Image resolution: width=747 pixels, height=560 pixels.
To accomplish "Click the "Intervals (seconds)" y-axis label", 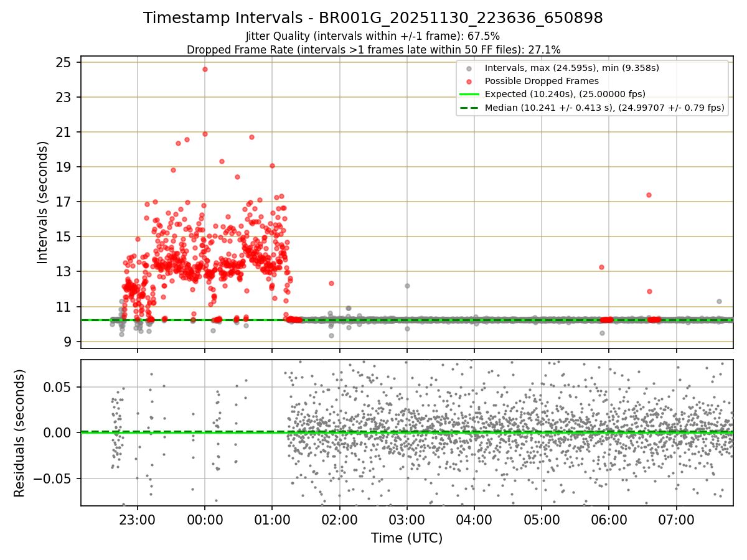I will 43,202.
